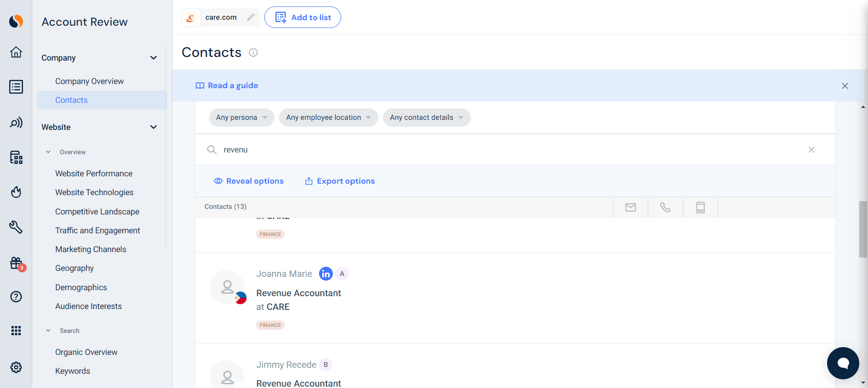Open Reveal options

(x=249, y=181)
